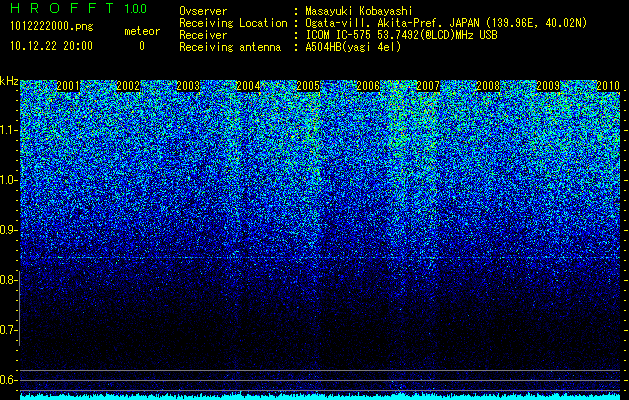Click the 2010 time marker
Screen dimensions: 629x400
[x=608, y=86]
